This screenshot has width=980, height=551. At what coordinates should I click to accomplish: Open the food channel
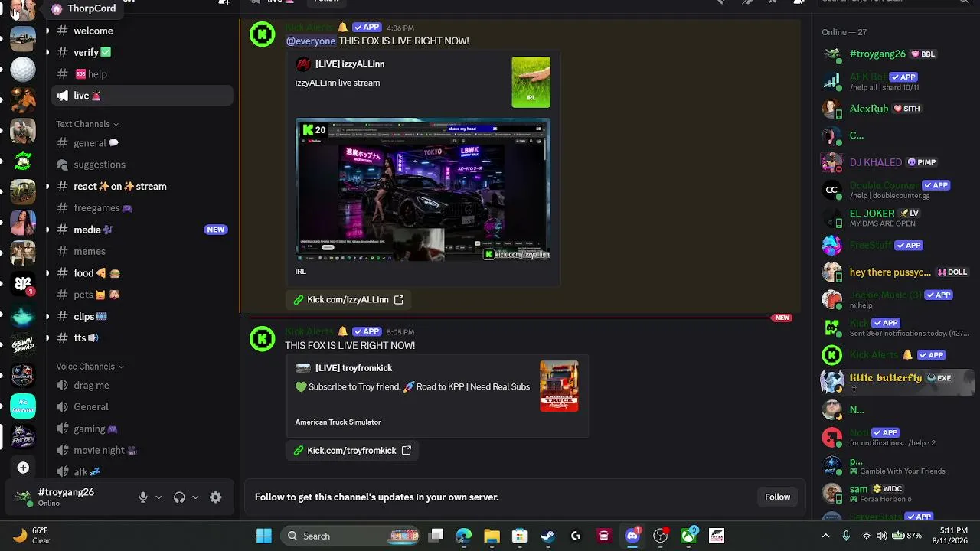pyautogui.click(x=142, y=273)
